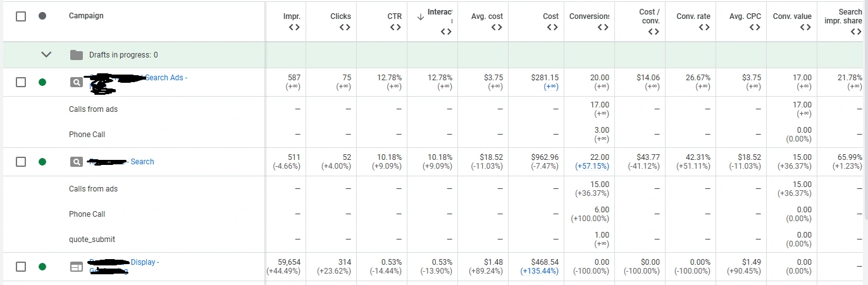This screenshot has width=868, height=285.
Task: Click resize arrows under Impr. column
Action: (294, 27)
